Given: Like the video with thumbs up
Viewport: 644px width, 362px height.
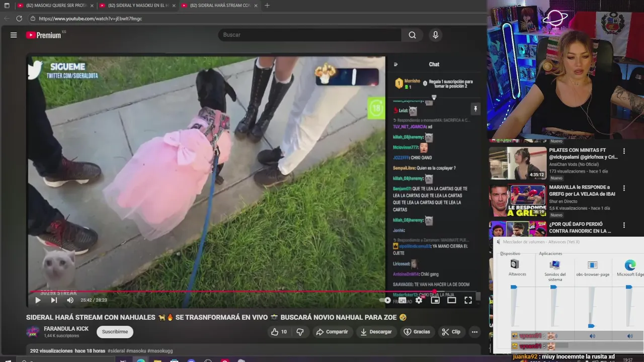Looking at the screenshot, I should 279,332.
